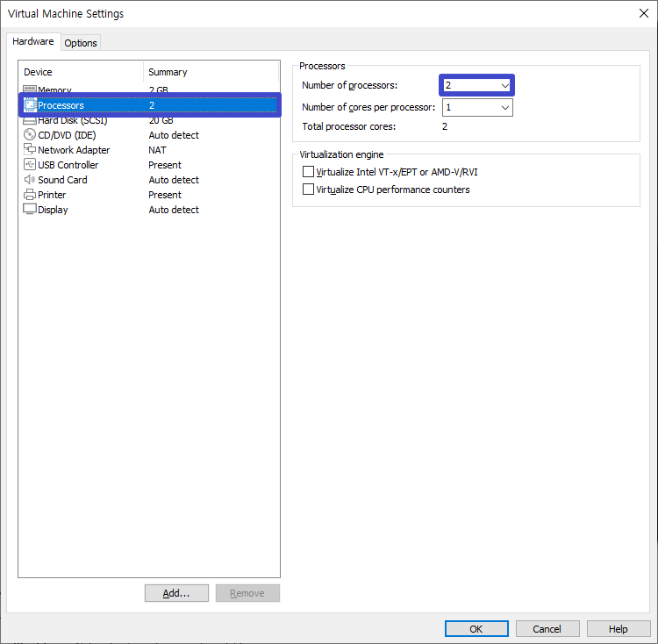Select the Hard Disk (SCSI) row label
Image resolution: width=658 pixels, height=644 pixels.
73,120
